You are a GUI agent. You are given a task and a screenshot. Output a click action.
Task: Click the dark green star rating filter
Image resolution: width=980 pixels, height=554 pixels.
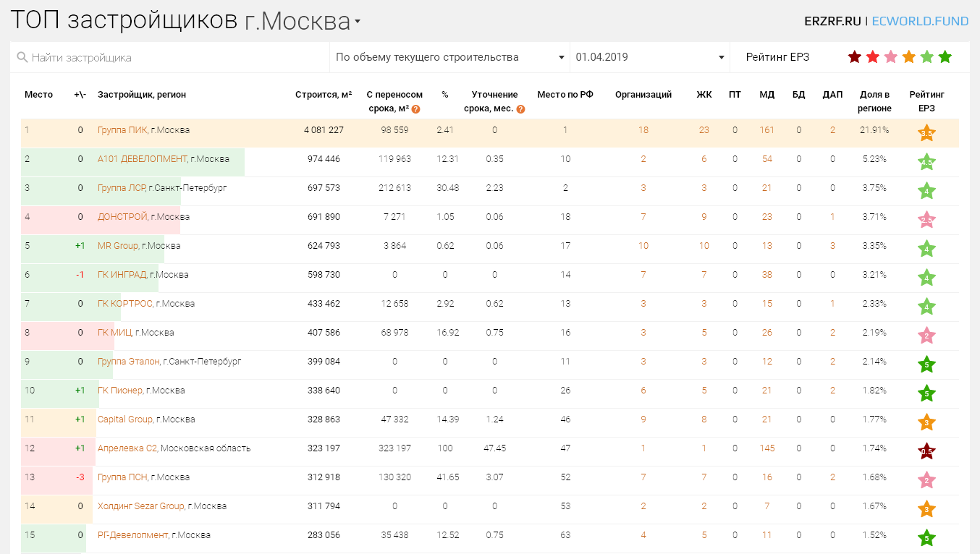tap(945, 57)
